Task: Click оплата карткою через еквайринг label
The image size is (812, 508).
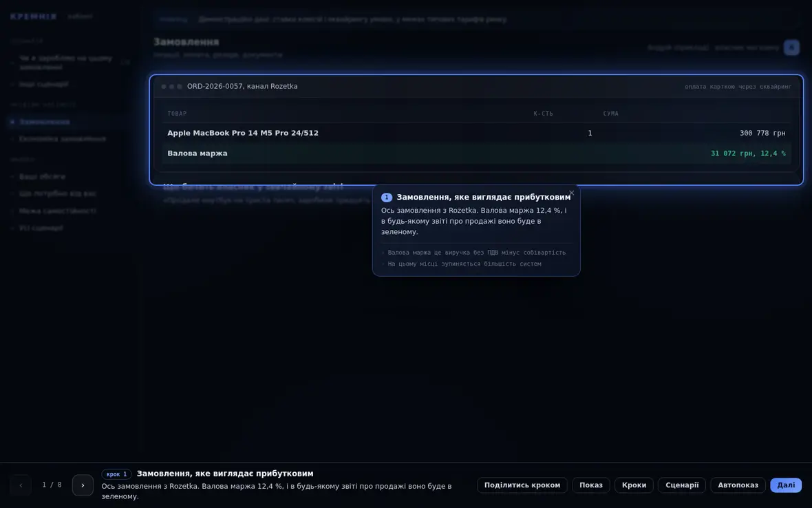Action: pos(738,87)
